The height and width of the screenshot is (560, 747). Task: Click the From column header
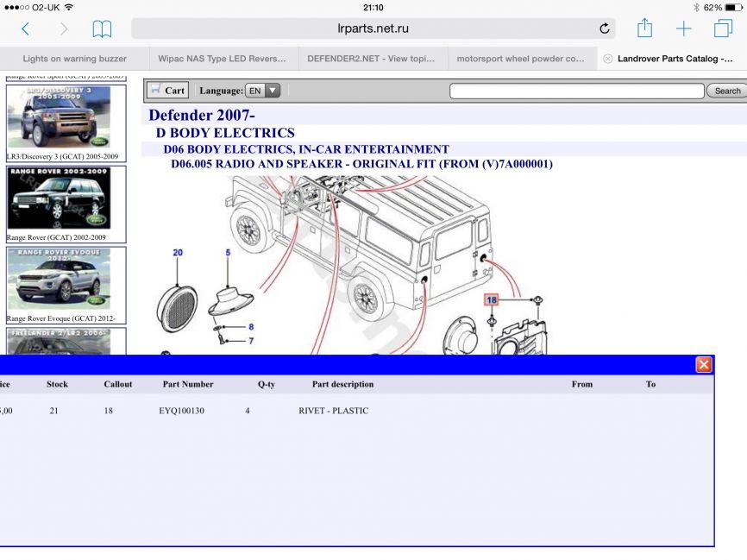pyautogui.click(x=582, y=384)
